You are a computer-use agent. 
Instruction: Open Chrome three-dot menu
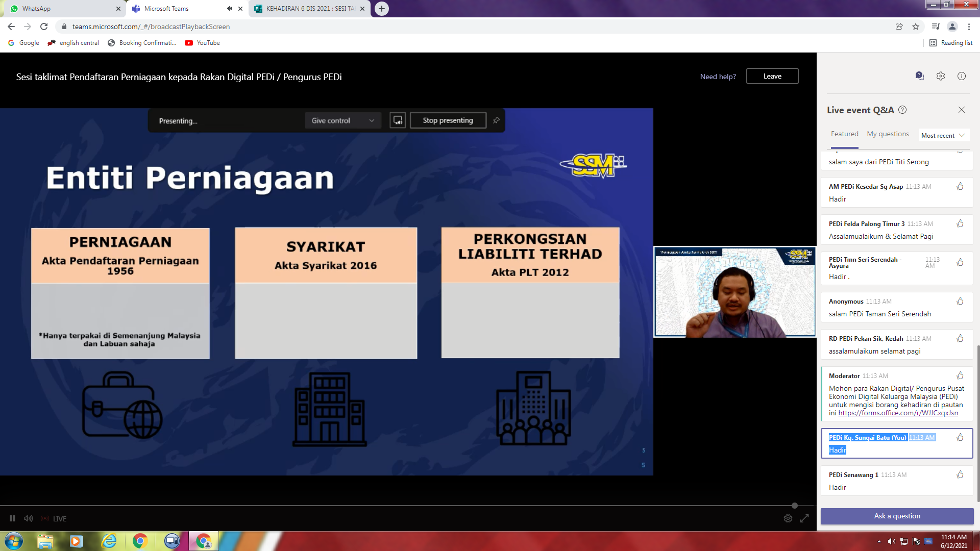[969, 27]
